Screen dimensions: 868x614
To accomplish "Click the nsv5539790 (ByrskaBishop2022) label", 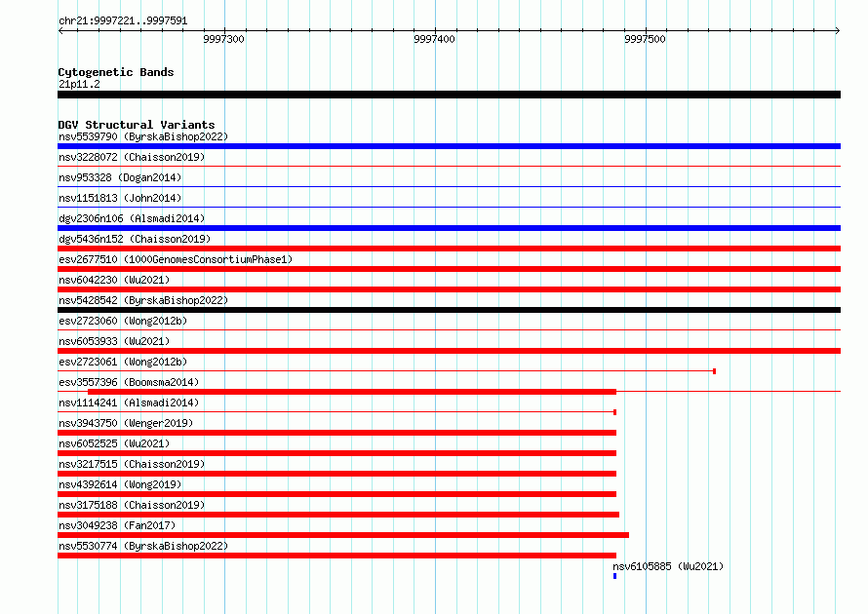I will [143, 136].
